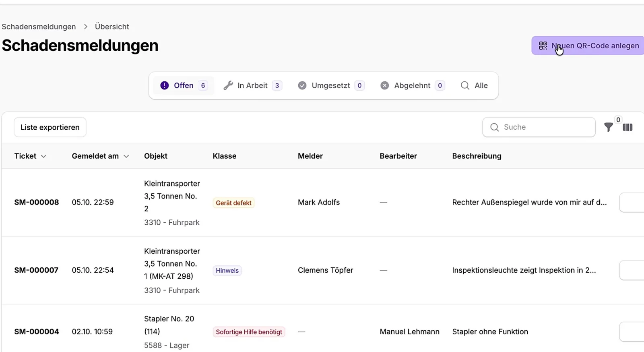Focus the Suche search field
The height and width of the screenshot is (352, 644).
[x=539, y=127]
